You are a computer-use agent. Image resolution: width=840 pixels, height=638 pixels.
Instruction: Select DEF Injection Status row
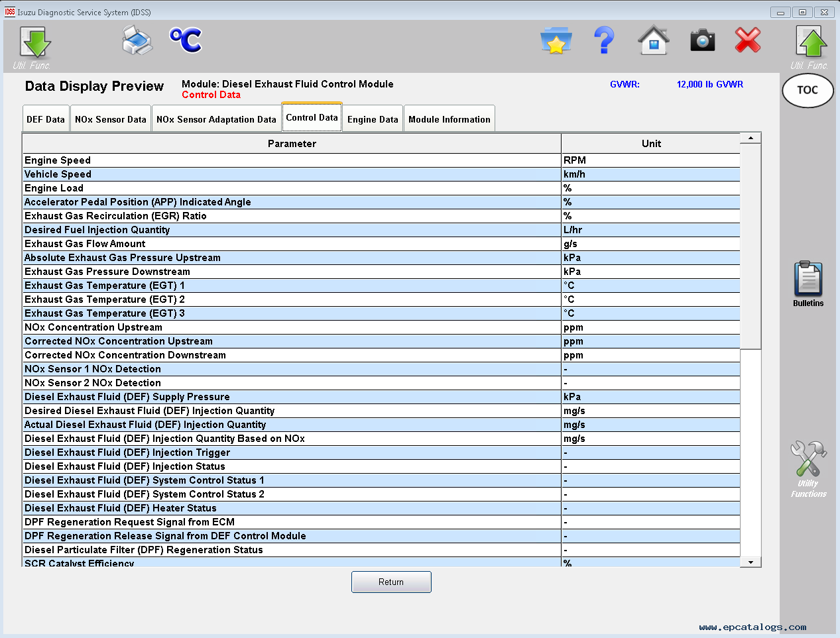coord(381,466)
